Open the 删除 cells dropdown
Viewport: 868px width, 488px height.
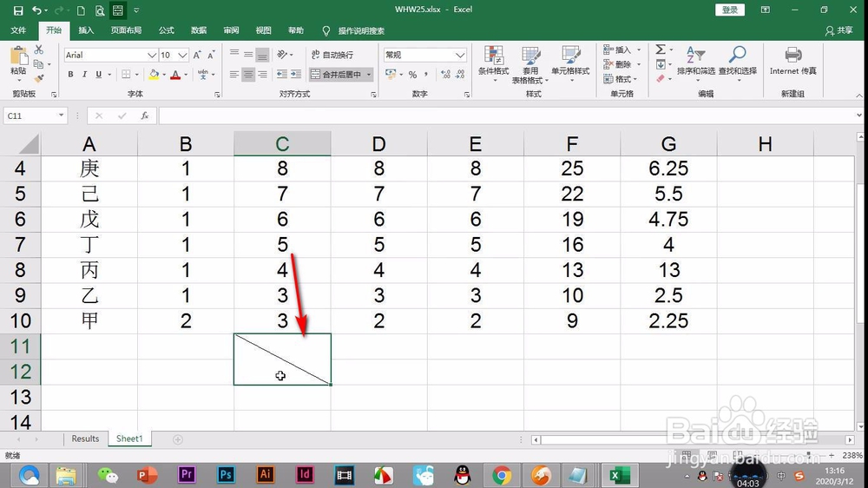click(640, 64)
